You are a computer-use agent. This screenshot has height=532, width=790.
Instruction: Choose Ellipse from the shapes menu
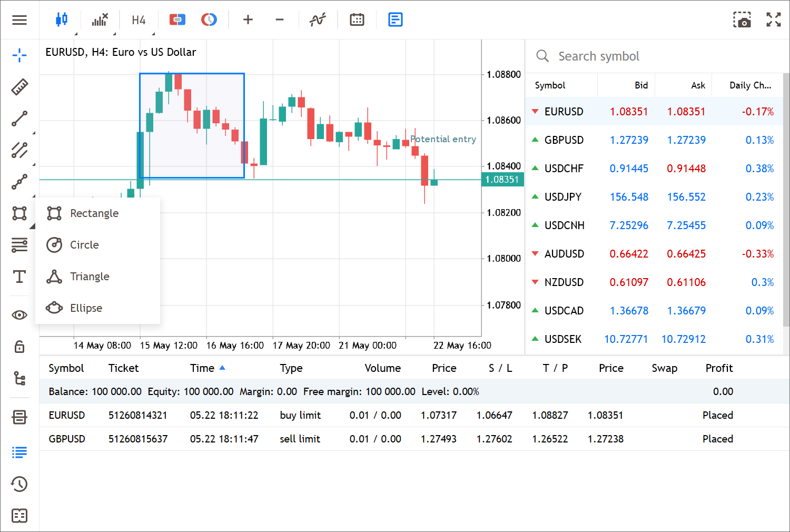[86, 308]
